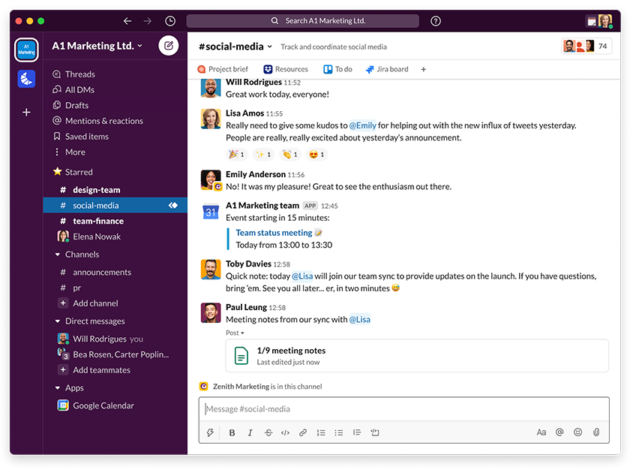Collapse the Apps section
This screenshot has height=471, width=641.
point(57,388)
